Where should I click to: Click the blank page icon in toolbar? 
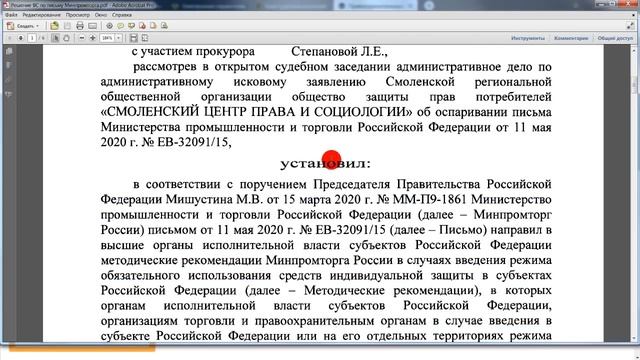tap(153, 26)
